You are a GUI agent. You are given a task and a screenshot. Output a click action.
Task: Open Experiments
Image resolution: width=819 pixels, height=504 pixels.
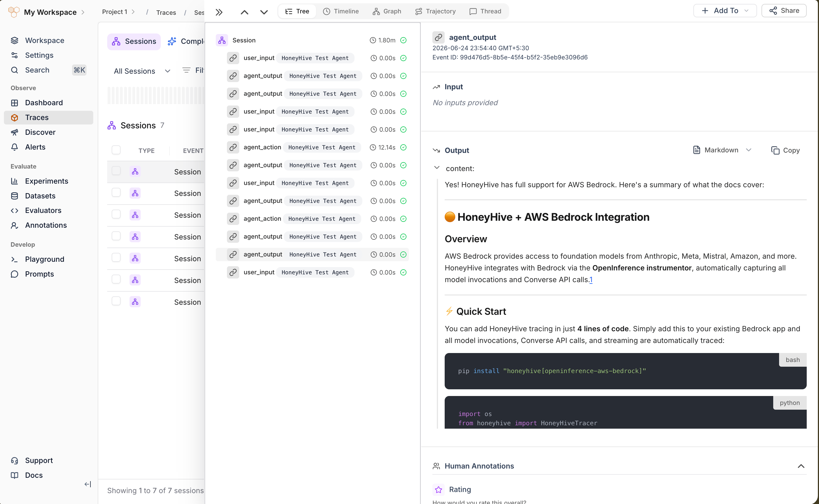coord(46,181)
